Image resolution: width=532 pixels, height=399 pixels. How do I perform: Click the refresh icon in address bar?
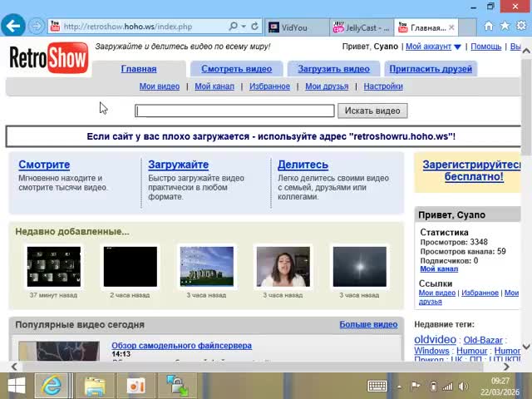point(254,27)
